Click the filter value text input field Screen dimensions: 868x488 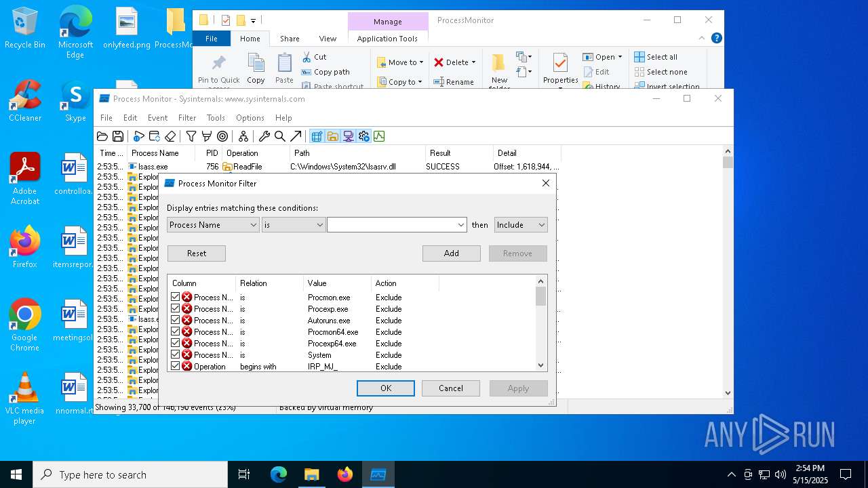(391, 225)
